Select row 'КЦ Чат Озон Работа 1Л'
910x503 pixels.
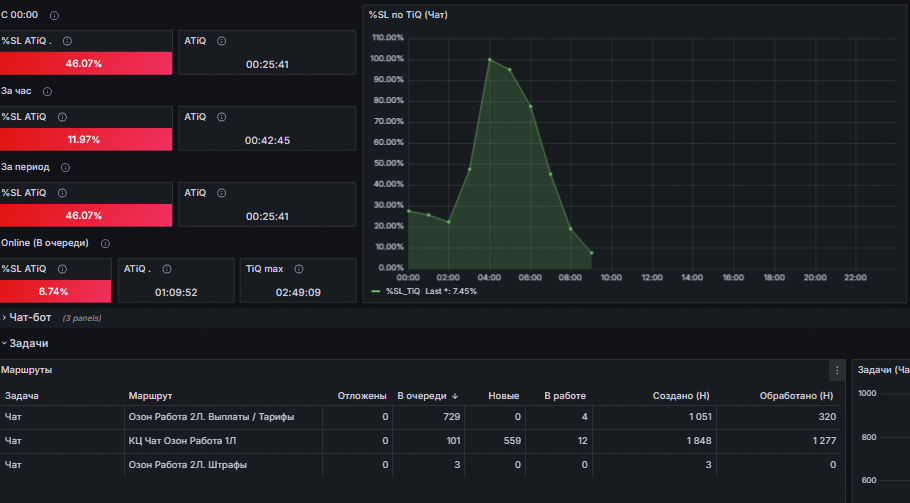tap(420, 441)
